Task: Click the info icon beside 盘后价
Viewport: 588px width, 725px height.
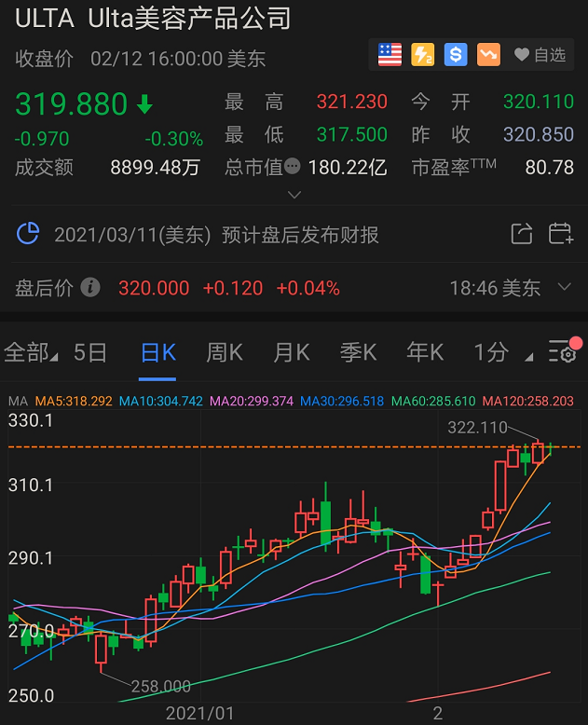Action: pyautogui.click(x=90, y=288)
